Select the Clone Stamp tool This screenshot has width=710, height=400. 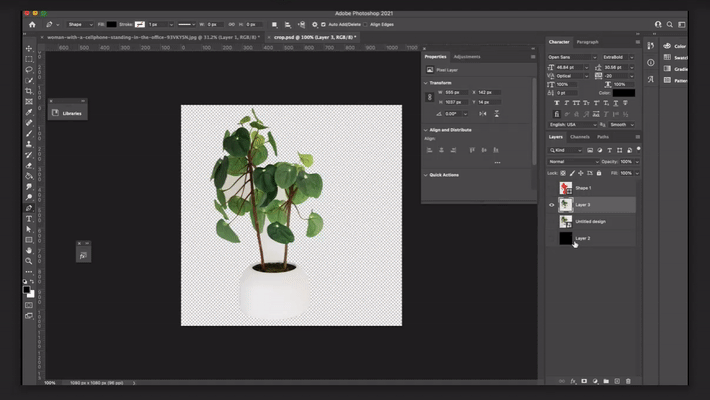click(29, 144)
